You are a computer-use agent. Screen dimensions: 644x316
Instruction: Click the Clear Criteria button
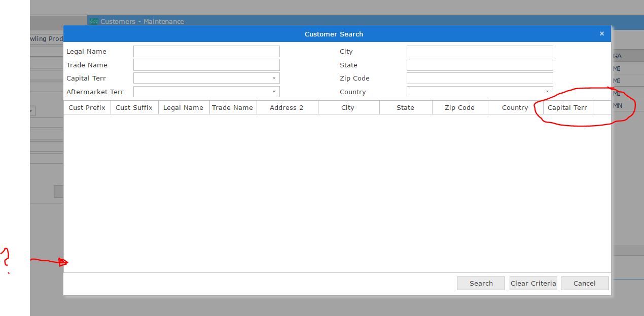point(533,283)
